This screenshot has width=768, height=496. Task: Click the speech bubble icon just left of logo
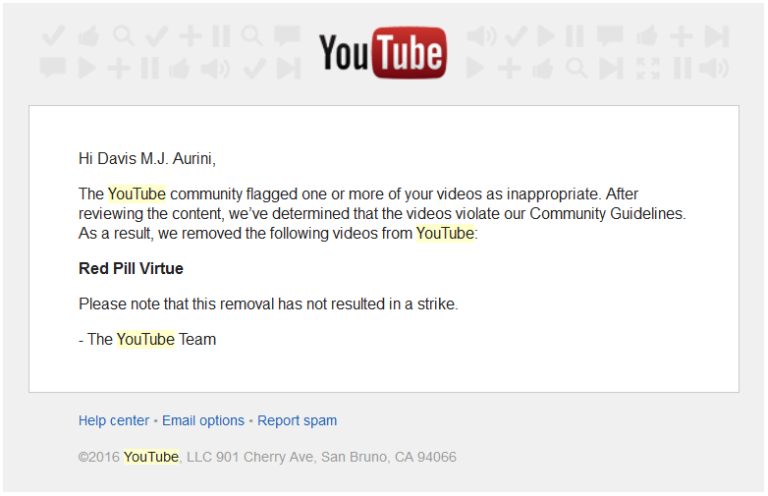(x=287, y=35)
